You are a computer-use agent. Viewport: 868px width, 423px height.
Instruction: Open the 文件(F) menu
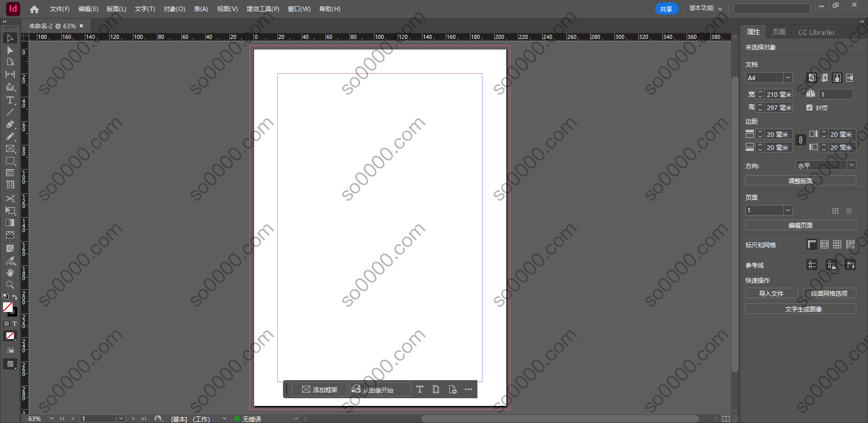[60, 9]
